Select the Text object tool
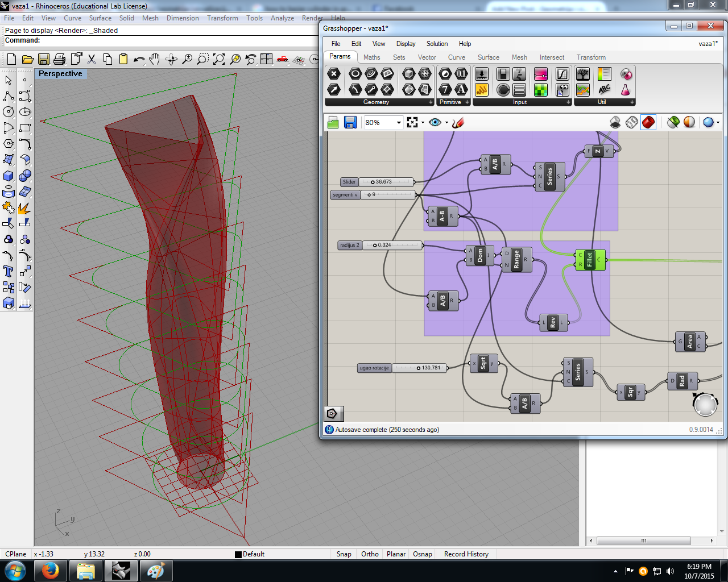The image size is (728, 582). [x=9, y=271]
